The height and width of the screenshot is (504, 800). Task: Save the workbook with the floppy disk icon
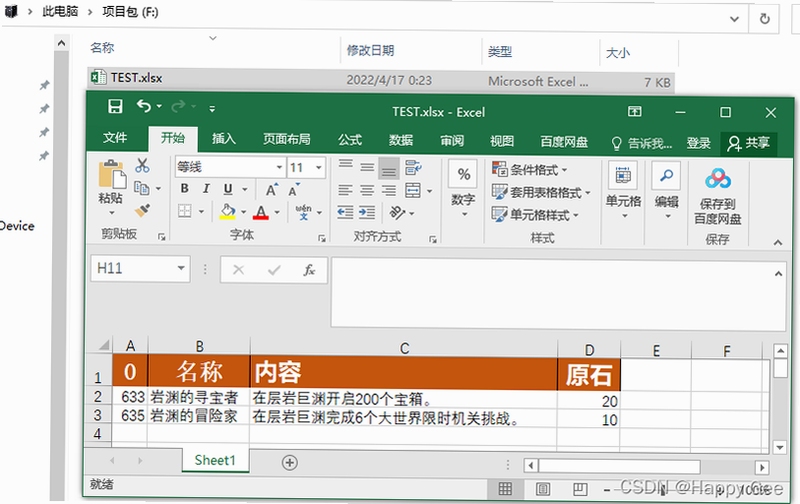(115, 106)
